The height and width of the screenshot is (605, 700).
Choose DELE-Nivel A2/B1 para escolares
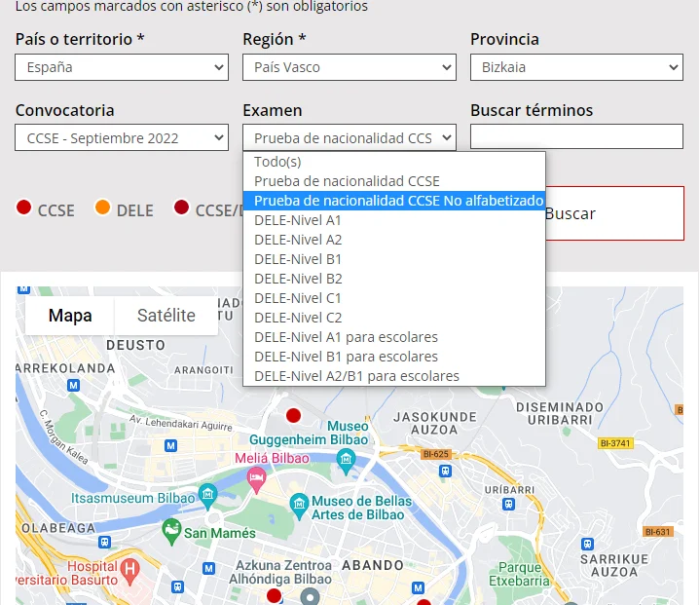[393, 376]
